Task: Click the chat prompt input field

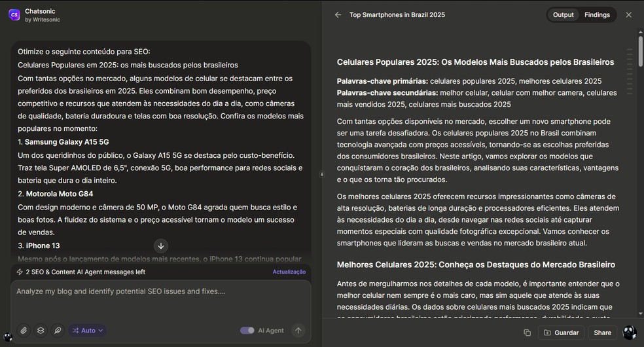Action: coord(160,301)
